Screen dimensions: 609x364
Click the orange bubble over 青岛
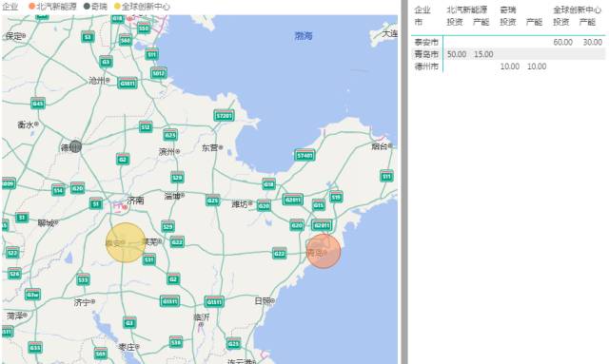(324, 251)
